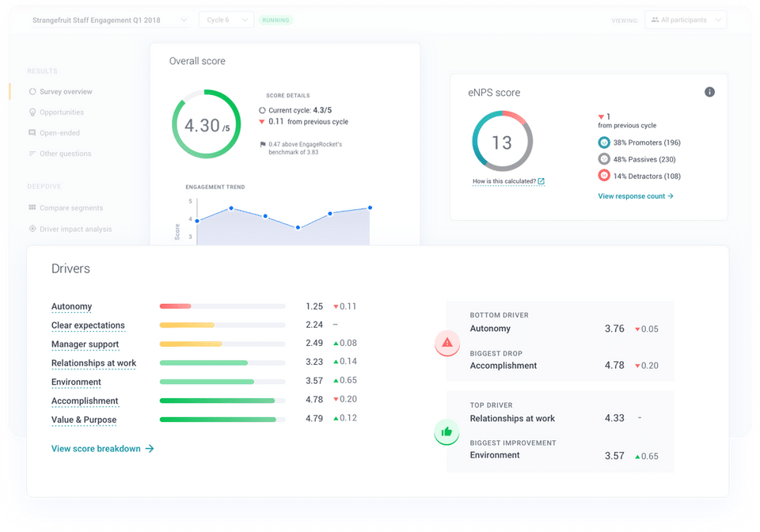Click the 48% Passives (230) legend text

644,159
